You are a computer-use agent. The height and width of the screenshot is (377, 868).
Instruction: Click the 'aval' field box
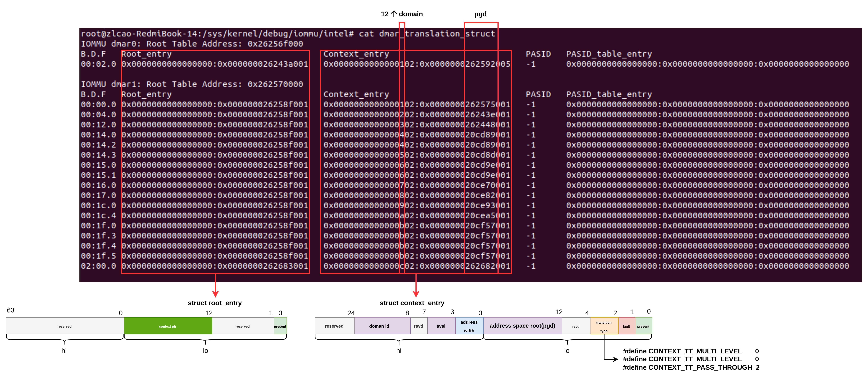(441, 326)
